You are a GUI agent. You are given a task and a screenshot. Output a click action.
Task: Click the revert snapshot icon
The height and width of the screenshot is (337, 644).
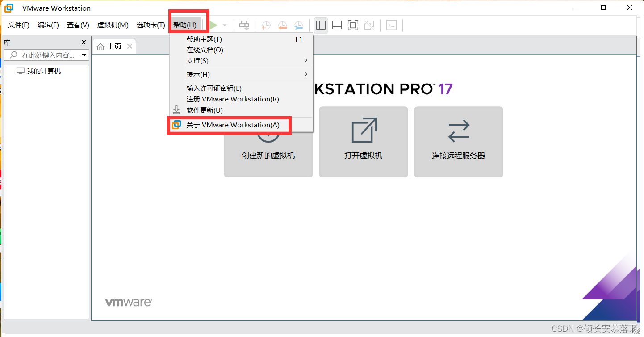click(x=282, y=25)
